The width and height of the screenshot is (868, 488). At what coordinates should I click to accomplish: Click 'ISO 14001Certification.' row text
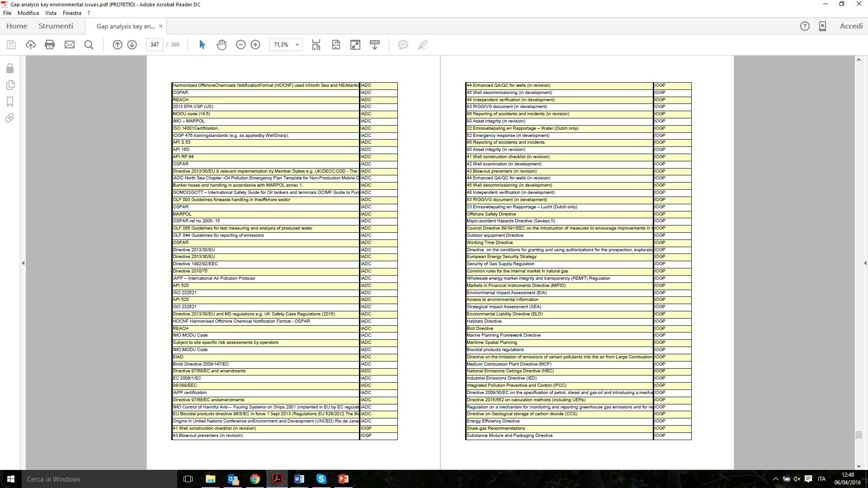click(196, 128)
